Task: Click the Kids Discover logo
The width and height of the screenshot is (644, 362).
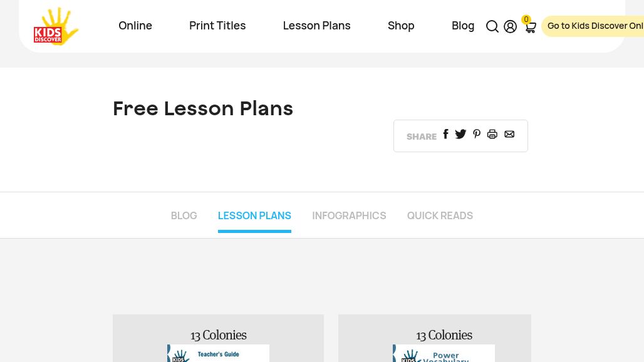Action: [56, 26]
